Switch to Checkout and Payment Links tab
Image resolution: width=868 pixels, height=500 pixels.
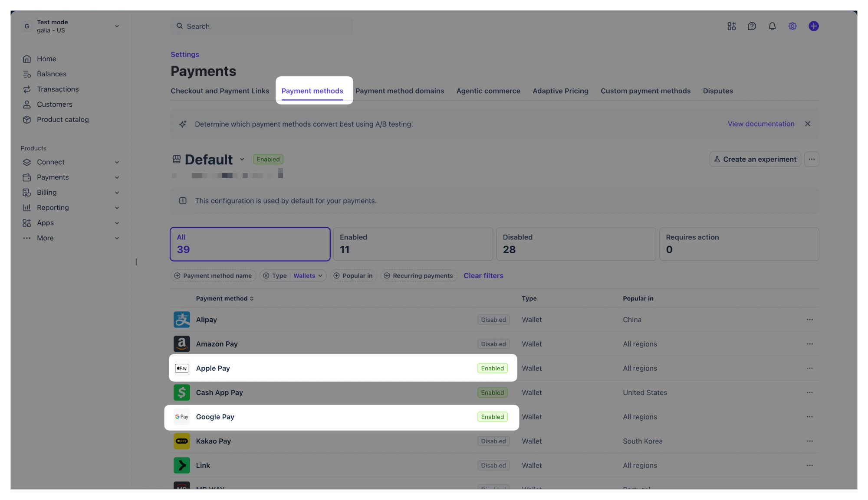click(220, 91)
